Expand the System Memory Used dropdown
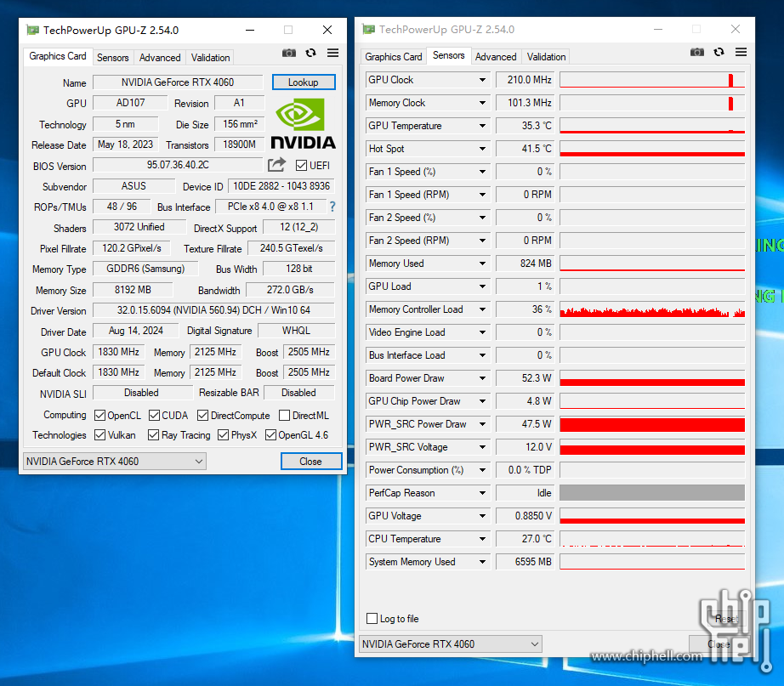Viewport: 784px width, 686px height. (x=482, y=562)
